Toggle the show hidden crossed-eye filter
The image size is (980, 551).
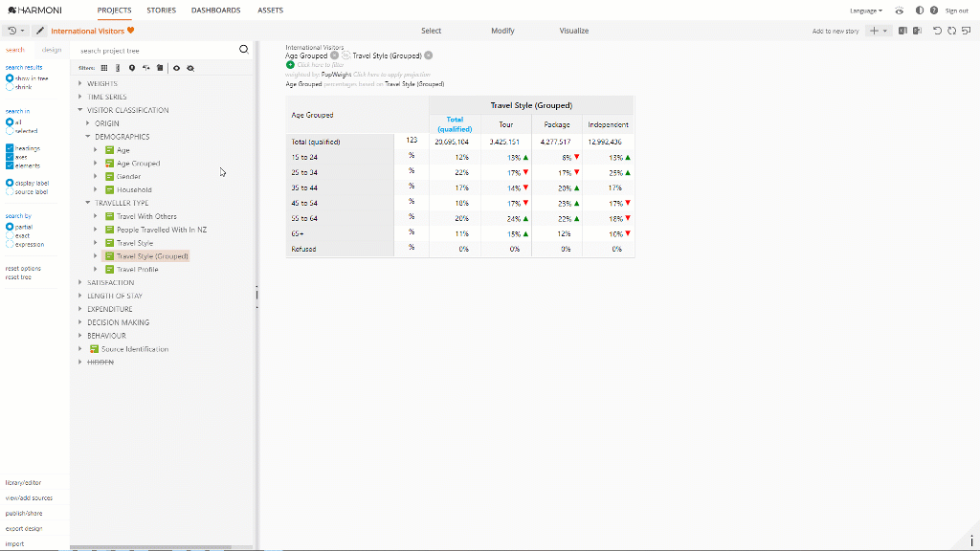[x=190, y=68]
